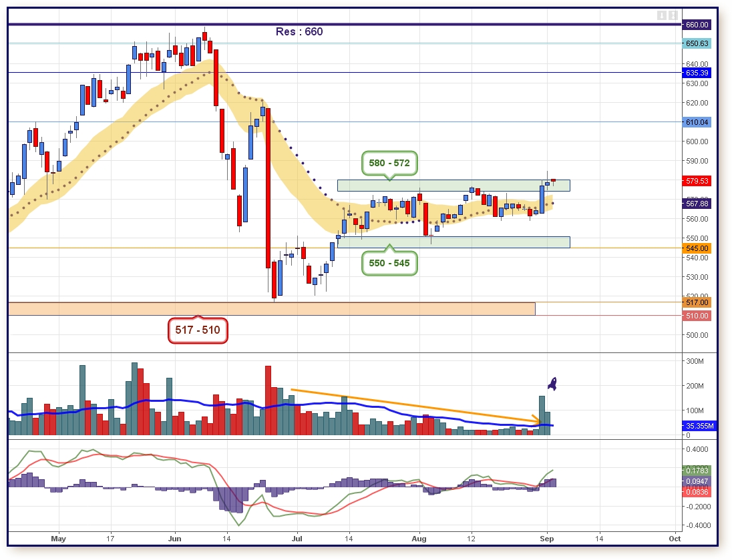The height and width of the screenshot is (560, 732).
Task: Click the '550 - 545' callout label
Action: pyautogui.click(x=389, y=263)
